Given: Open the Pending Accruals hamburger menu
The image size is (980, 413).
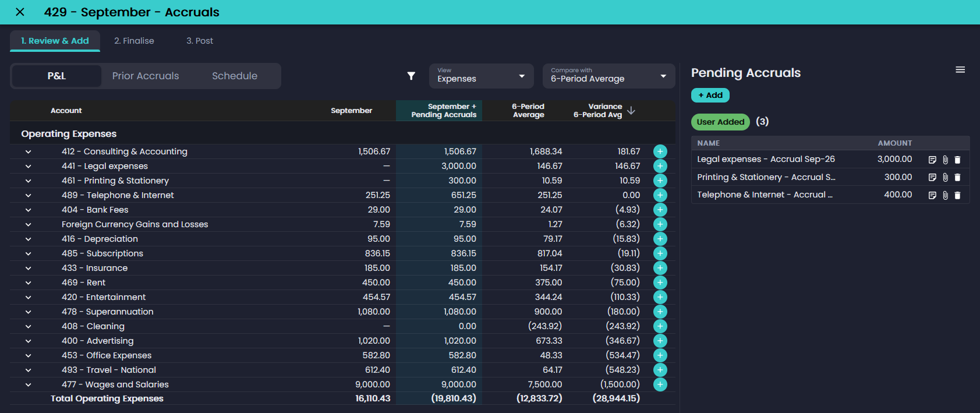Looking at the screenshot, I should click(960, 70).
